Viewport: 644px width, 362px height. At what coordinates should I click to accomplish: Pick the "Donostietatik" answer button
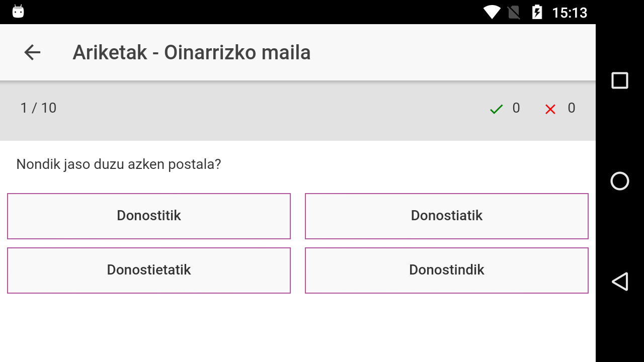pyautogui.click(x=149, y=270)
